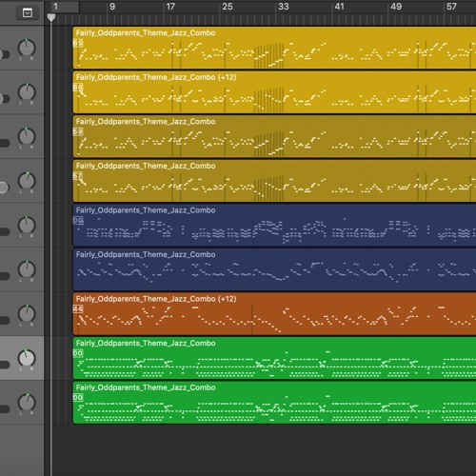Click the pan knob of the lower blue track
The image size is (476, 476).
pyautogui.click(x=27, y=269)
